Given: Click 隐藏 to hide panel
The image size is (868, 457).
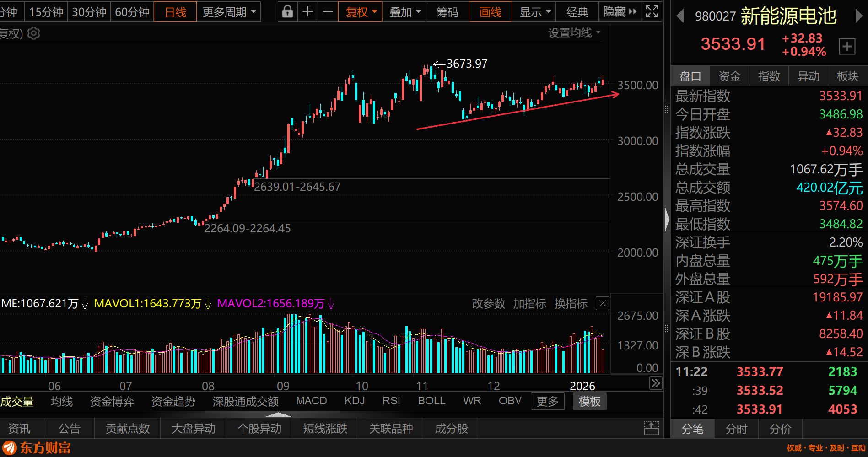Looking at the screenshot, I should (620, 12).
